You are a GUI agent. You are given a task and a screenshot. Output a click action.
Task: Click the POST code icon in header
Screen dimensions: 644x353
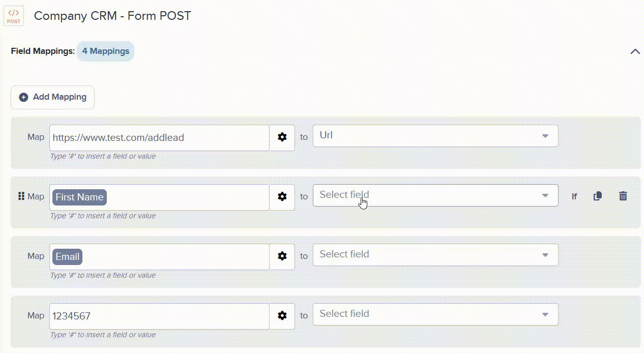14,16
